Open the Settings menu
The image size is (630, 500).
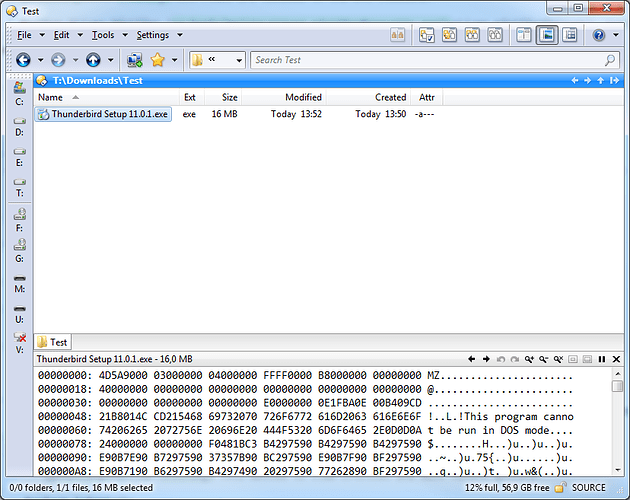[x=153, y=35]
